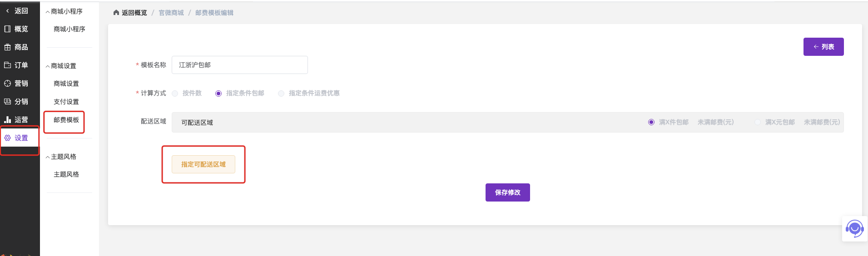
Task: Click the 模板名称 input field
Action: click(x=239, y=65)
